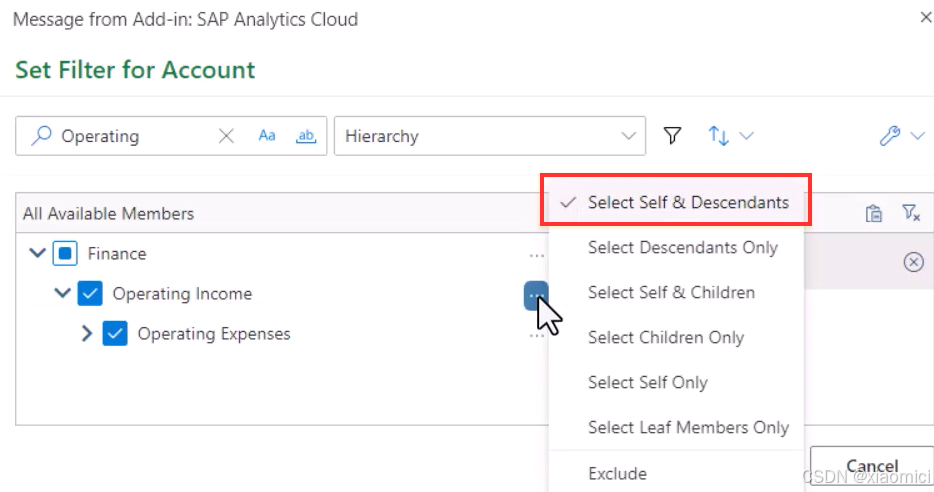The image size is (934, 492).
Task: Choose Select Leaf Members Only
Action: point(676,428)
